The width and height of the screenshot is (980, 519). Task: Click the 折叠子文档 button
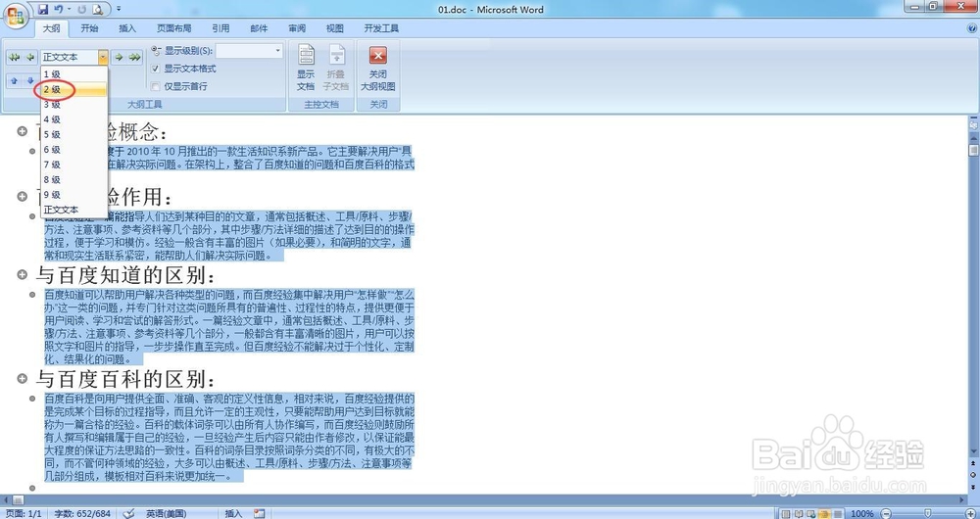pos(336,69)
